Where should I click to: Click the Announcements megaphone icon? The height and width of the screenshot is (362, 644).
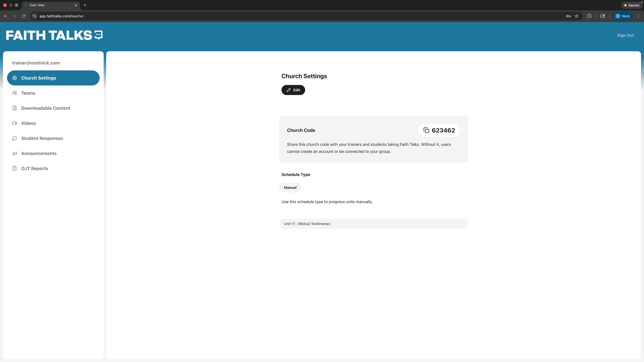pyautogui.click(x=15, y=153)
